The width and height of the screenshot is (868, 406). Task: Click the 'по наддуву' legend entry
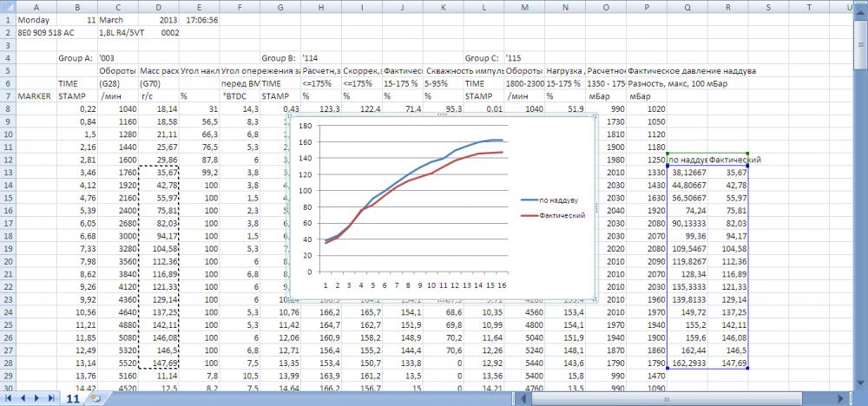pyautogui.click(x=554, y=200)
